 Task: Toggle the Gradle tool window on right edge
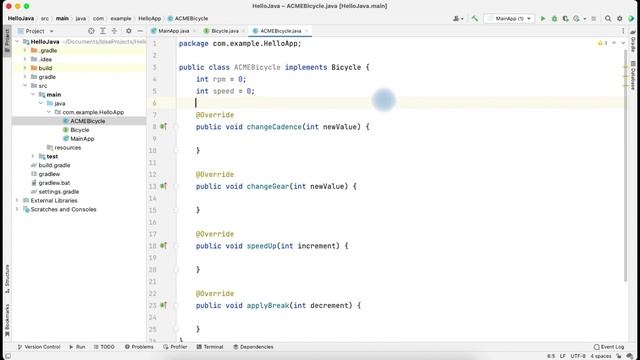tap(633, 42)
